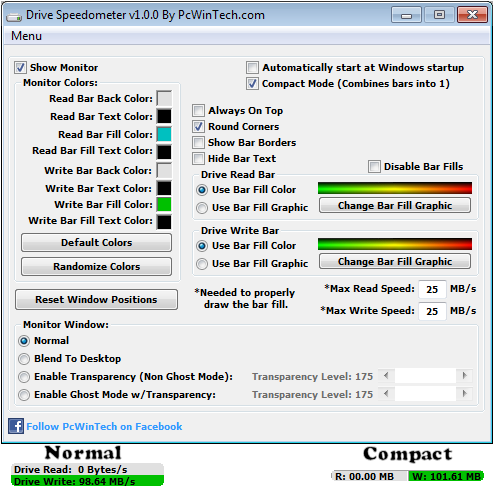Click the Max Read Speed field
This screenshot has height=500, width=495.
click(432, 289)
